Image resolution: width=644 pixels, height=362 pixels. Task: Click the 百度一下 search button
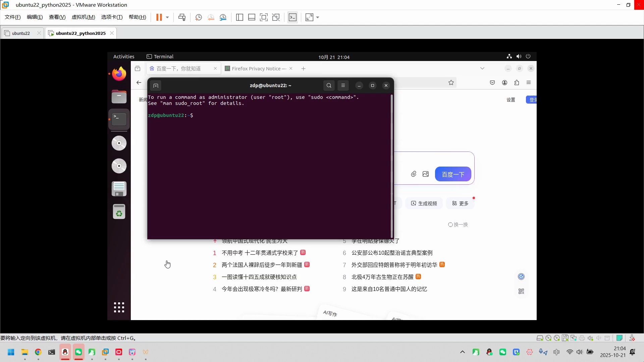click(453, 174)
